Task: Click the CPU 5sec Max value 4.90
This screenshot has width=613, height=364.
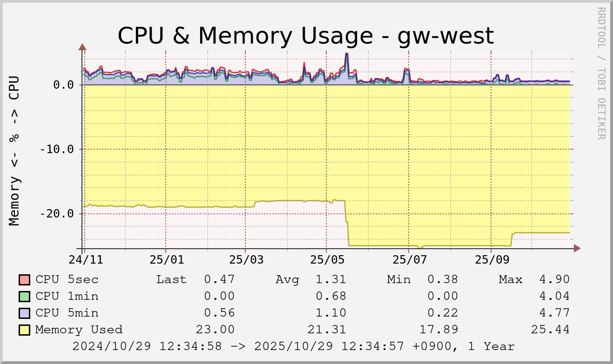Action: coord(554,280)
